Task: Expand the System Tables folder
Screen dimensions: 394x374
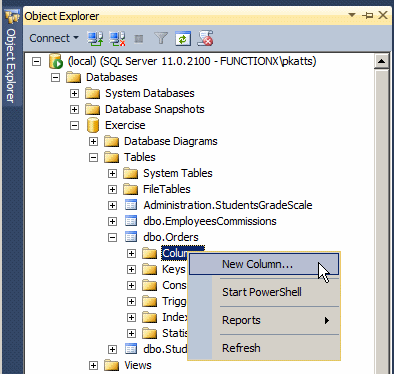Action: point(112,174)
